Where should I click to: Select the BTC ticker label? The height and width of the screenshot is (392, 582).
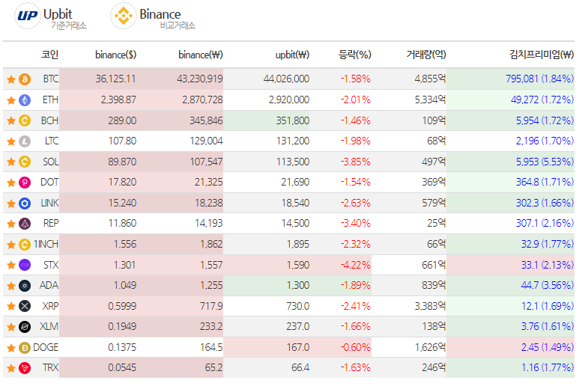[51, 79]
